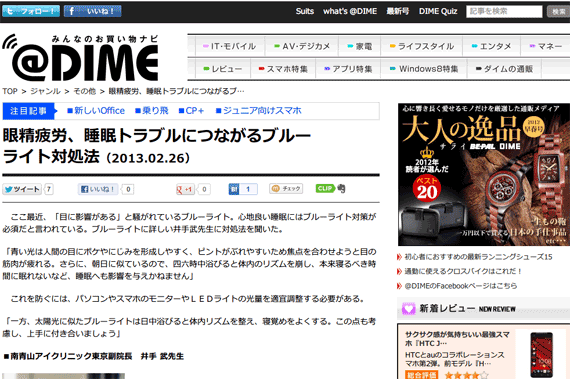Image resolution: width=570 pixels, height=379 pixels.
Task: Click the ツイート share button
Action: tap(22, 189)
